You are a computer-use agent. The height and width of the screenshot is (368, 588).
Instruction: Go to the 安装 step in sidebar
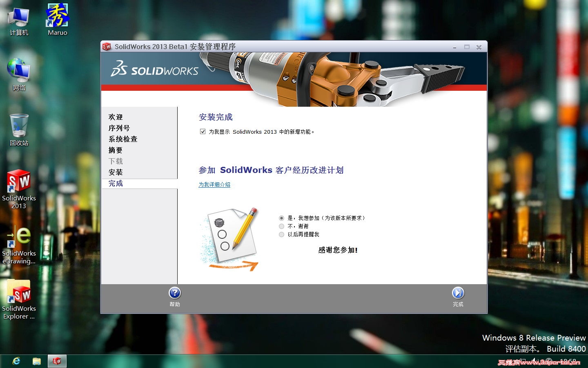click(x=116, y=172)
